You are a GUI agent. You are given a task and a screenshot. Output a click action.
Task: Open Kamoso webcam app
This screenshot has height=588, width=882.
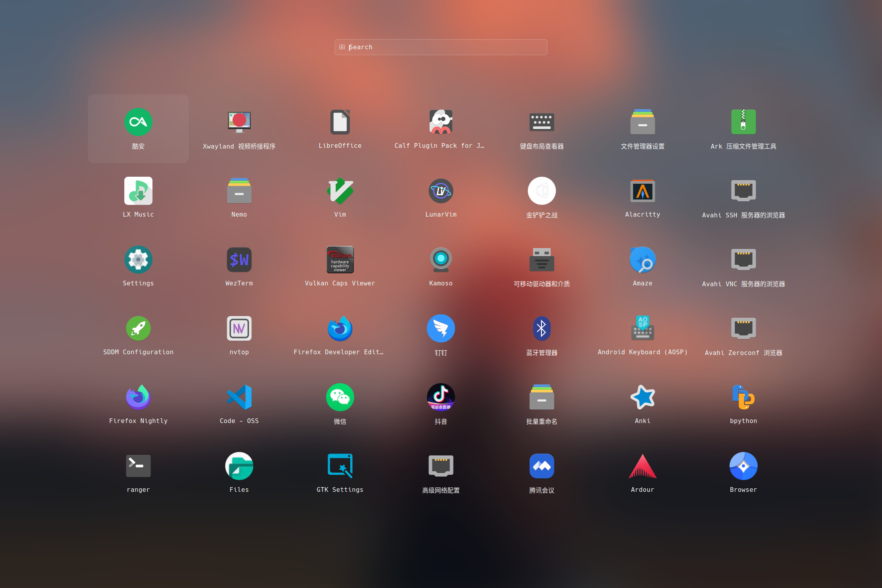click(441, 260)
